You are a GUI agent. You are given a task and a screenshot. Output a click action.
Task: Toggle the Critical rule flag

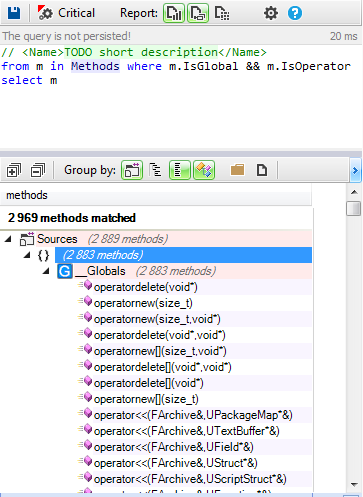coord(66,13)
